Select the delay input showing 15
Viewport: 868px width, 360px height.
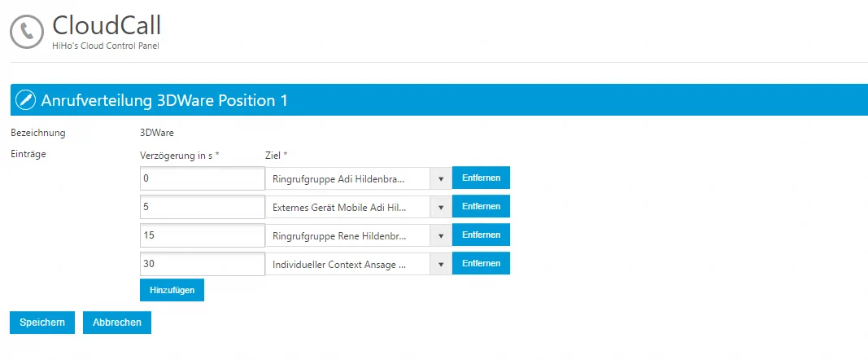click(x=203, y=235)
